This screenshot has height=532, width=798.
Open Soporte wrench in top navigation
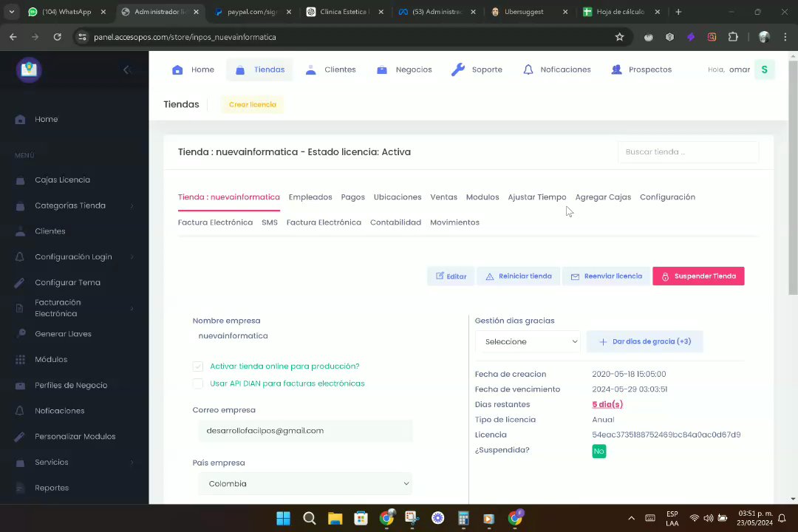pos(458,69)
